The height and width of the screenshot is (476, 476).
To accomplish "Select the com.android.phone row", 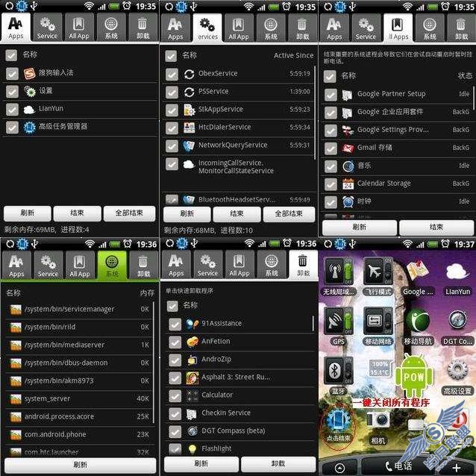I will point(79,435).
